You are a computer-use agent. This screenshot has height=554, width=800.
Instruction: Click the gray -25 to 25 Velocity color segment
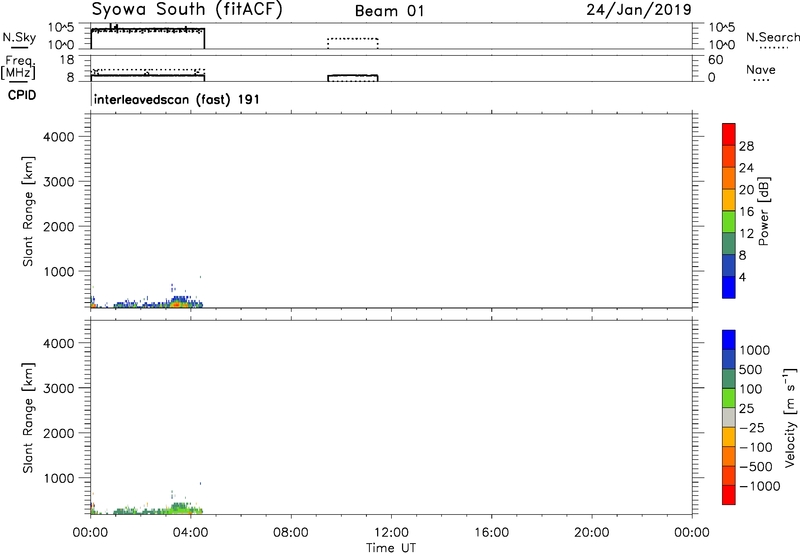click(729, 417)
